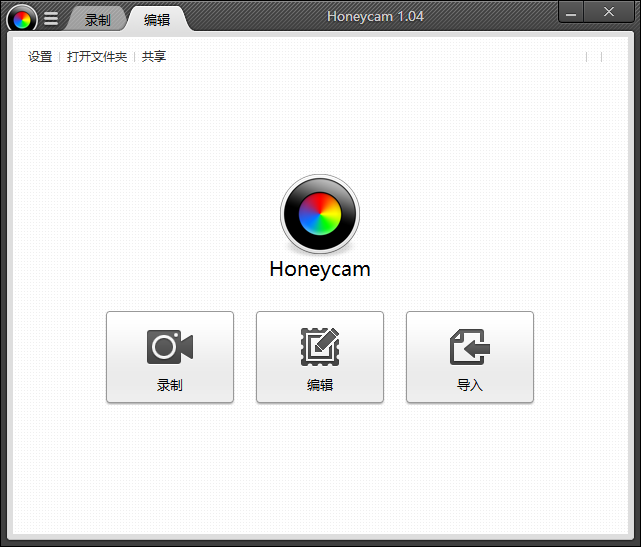Click the large center Honeycam lens logo
Viewport: 641px width, 547px height.
pos(320,214)
